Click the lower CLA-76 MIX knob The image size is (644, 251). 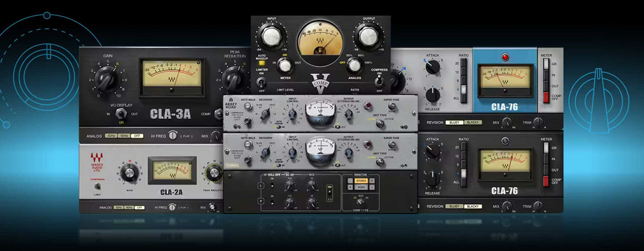point(507,206)
